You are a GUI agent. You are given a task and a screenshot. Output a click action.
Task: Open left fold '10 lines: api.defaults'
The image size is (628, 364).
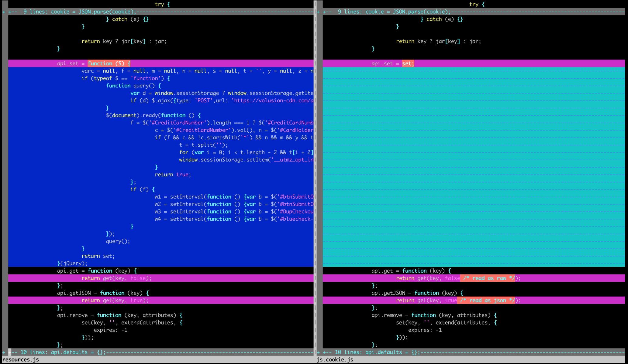point(54,352)
